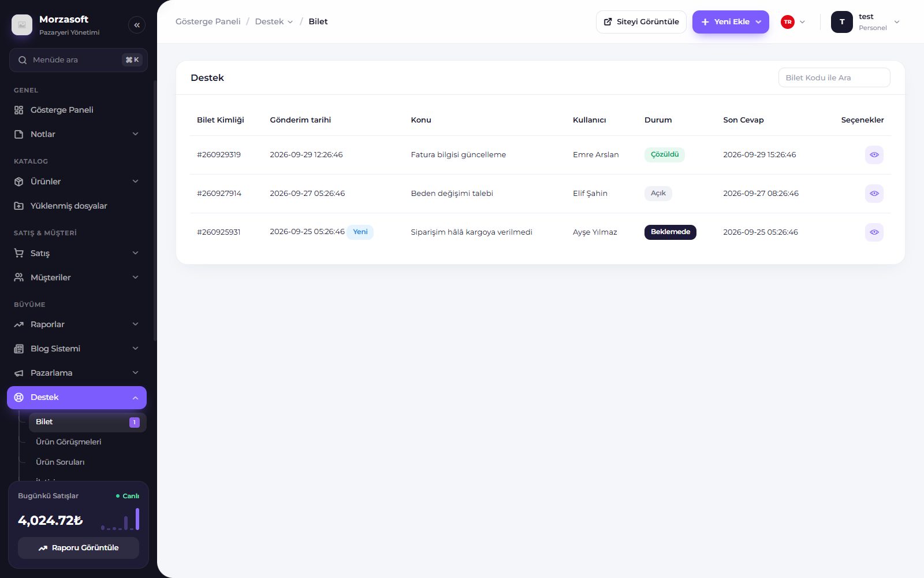Click the Satış cart icon
924x578 pixels.
tap(19, 253)
